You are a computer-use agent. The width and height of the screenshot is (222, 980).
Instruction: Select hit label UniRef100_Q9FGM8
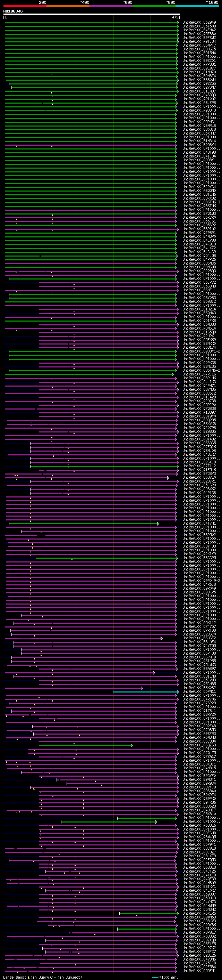click(199, 833)
